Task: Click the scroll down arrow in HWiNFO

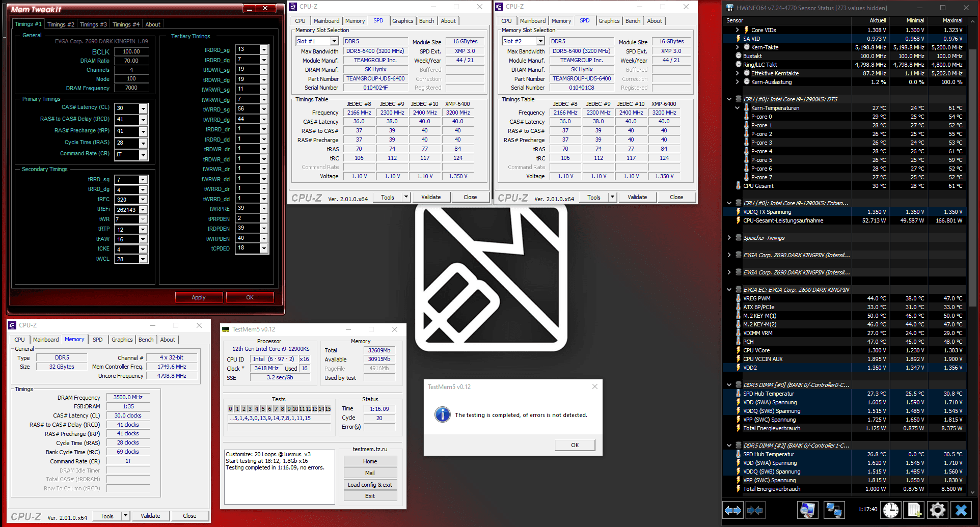Action: click(x=972, y=492)
